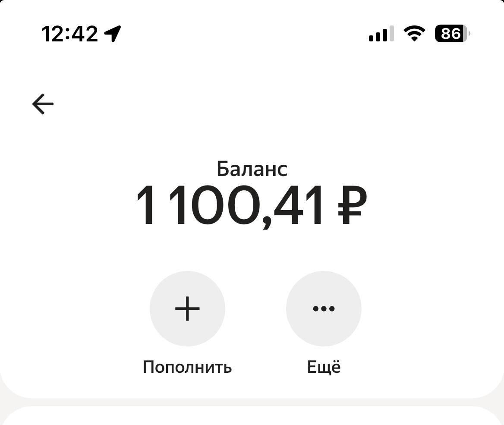Open the three-dots more options icon

(x=324, y=309)
